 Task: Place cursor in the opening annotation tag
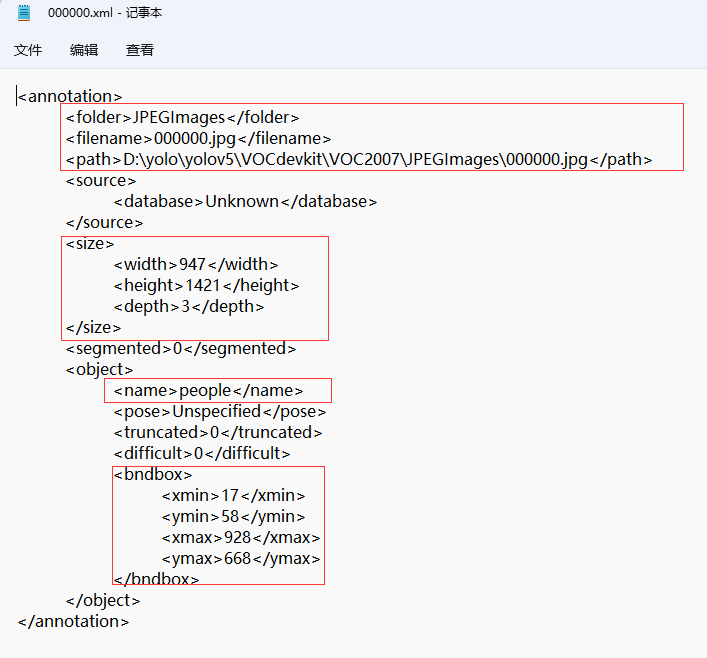click(x=70, y=97)
